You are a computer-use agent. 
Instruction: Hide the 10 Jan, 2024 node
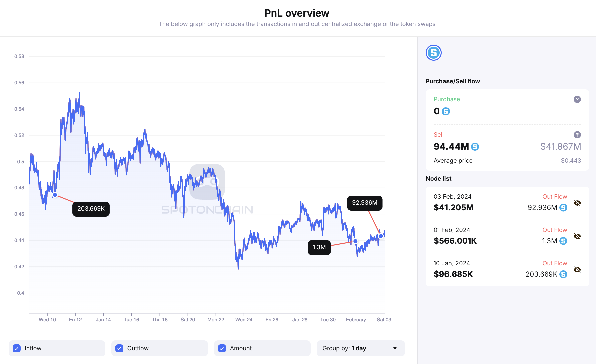pyautogui.click(x=577, y=270)
